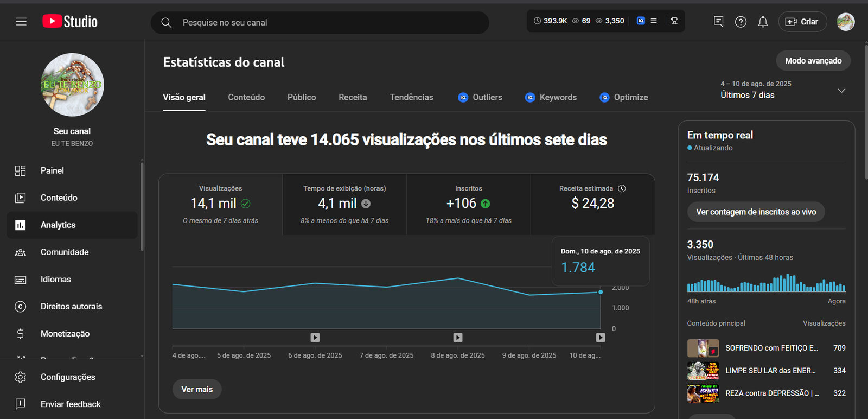Open SOFRENDO com FEITIÇO video thumbnail
The height and width of the screenshot is (419, 868).
pyautogui.click(x=703, y=348)
